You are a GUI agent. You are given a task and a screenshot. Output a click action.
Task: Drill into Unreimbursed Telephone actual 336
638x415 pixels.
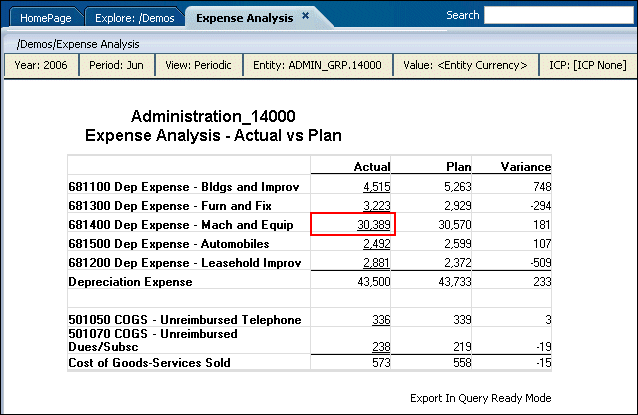(380, 320)
